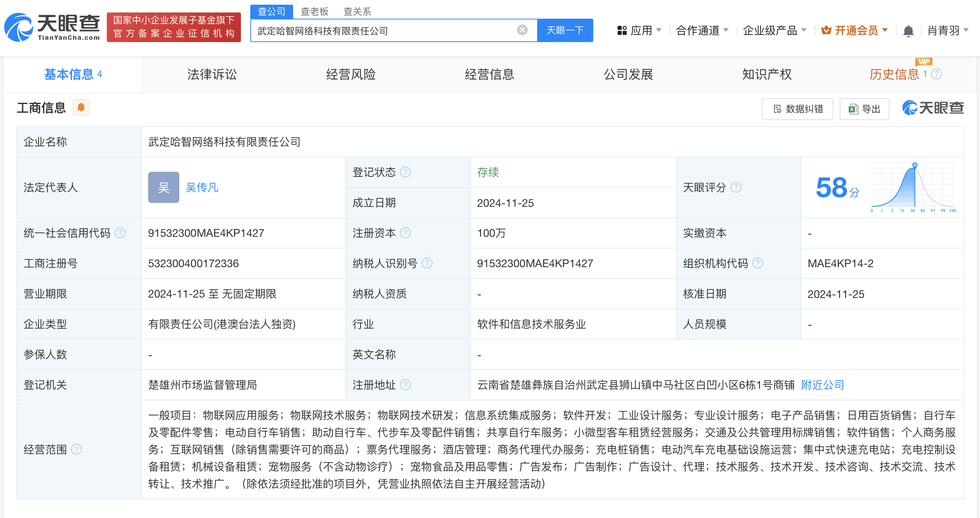This screenshot has height=518, width=980.
Task: Clear the search box with the X icon
Action: (x=522, y=30)
